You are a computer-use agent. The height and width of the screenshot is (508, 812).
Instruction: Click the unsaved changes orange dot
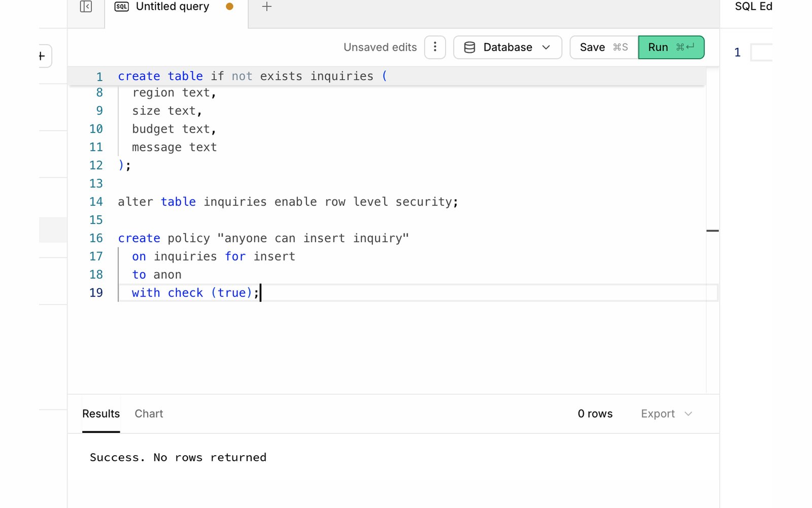(229, 7)
